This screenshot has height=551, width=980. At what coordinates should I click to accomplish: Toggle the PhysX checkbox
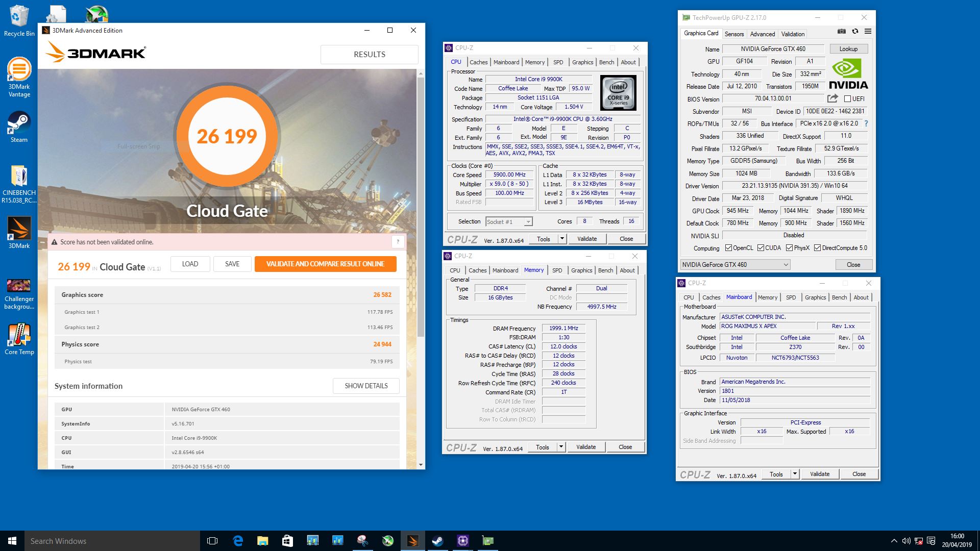point(789,248)
